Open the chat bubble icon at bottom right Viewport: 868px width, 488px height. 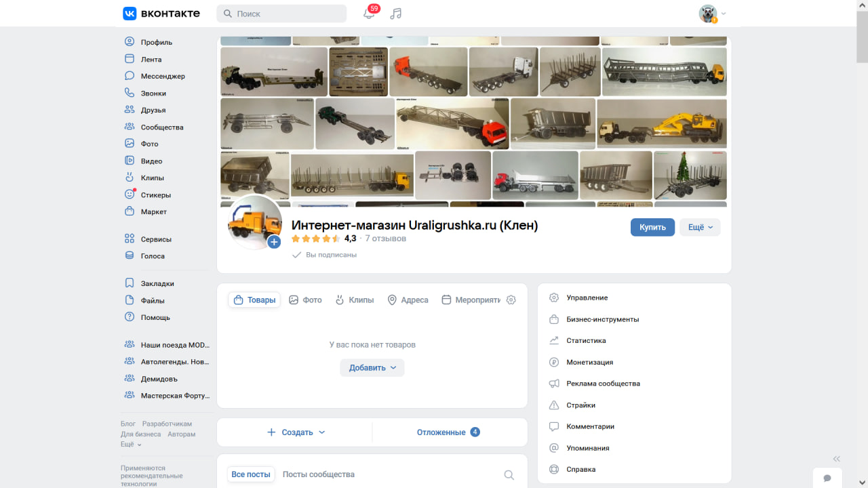point(827,478)
